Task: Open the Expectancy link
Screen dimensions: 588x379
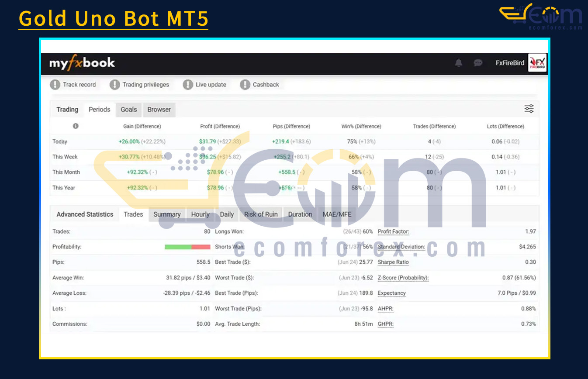Action: tap(392, 293)
